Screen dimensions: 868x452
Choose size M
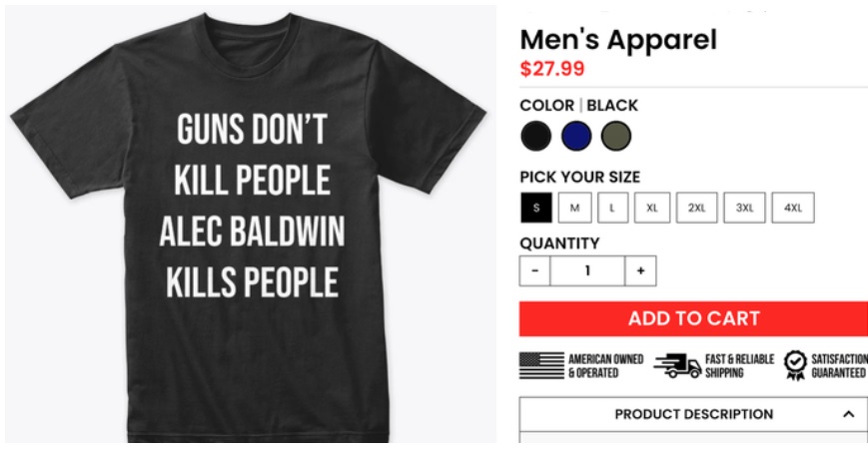click(574, 208)
